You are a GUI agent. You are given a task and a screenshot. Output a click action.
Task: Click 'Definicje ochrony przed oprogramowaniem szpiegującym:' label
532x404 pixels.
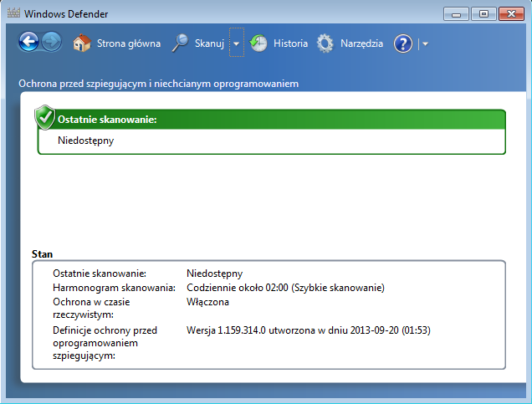coord(105,343)
